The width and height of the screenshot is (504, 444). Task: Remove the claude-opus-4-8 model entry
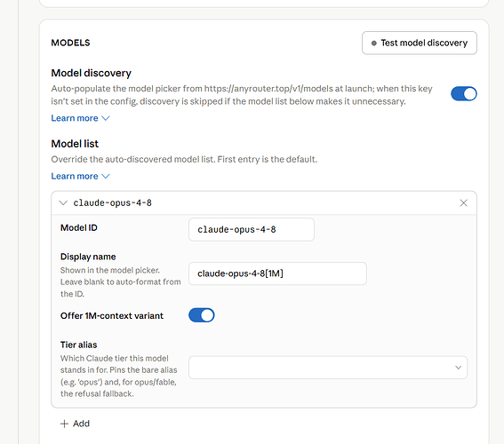pos(463,202)
